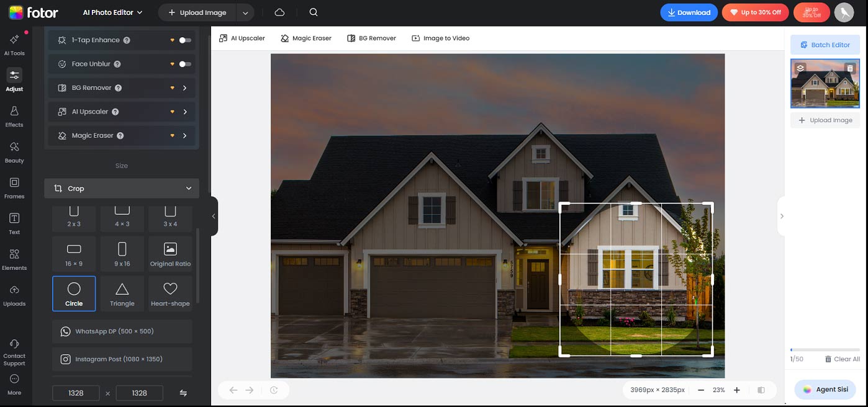
Task: Switch to the Beauty tools
Action: point(14,151)
